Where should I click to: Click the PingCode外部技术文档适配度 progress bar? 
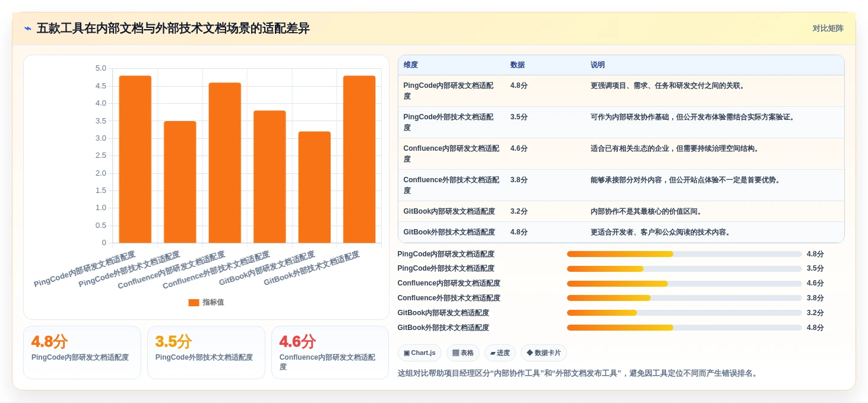click(x=685, y=269)
